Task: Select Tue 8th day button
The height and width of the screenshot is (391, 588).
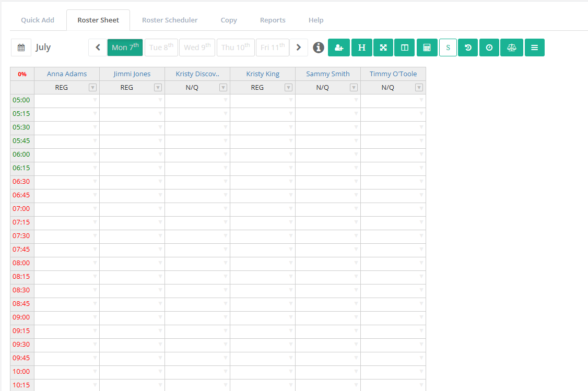Action: click(161, 48)
